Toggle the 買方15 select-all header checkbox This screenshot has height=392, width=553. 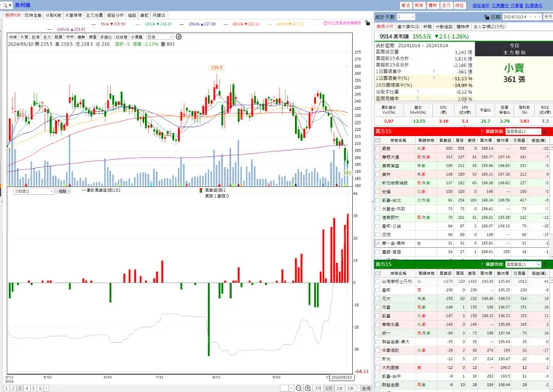coord(377,140)
